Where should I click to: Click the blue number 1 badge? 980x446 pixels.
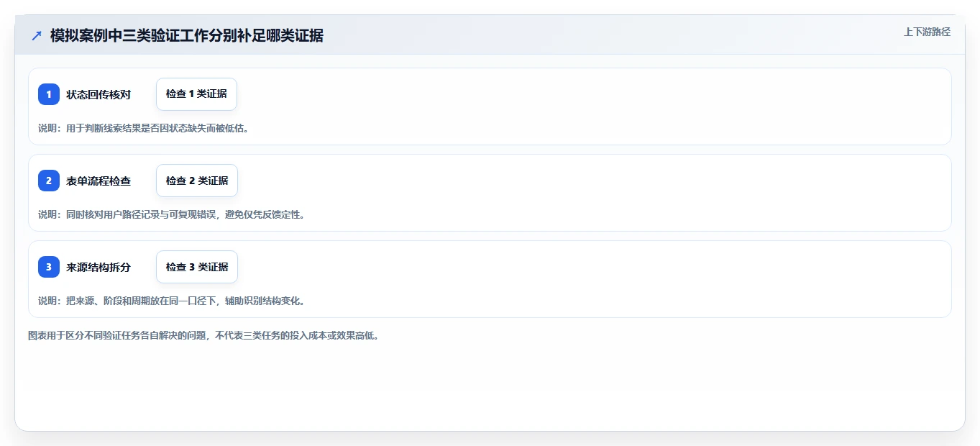click(x=49, y=94)
